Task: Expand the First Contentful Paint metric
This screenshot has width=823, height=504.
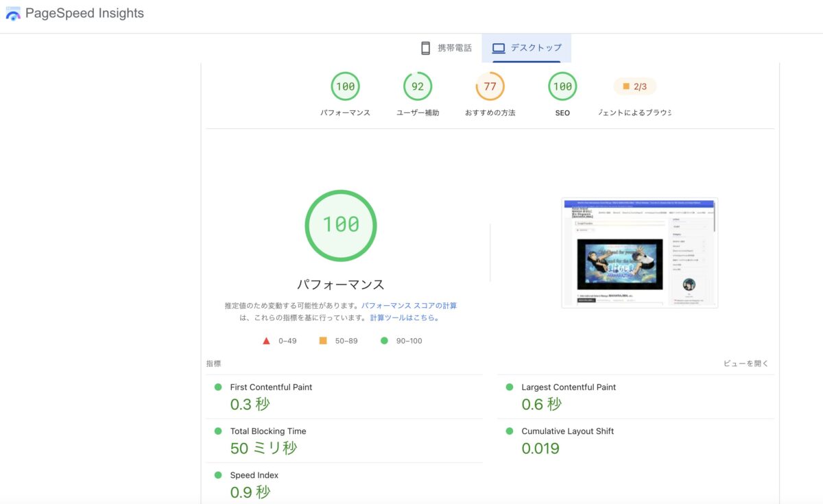Action: [x=344, y=397]
